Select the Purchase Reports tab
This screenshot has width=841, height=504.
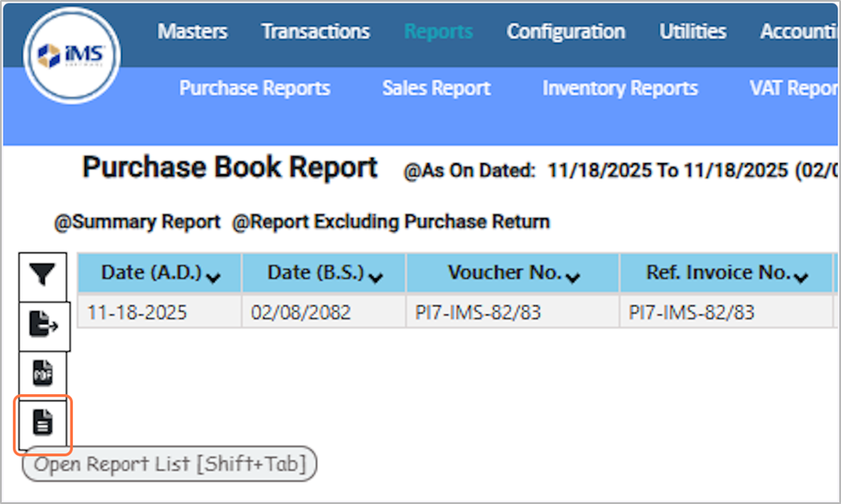click(x=254, y=88)
